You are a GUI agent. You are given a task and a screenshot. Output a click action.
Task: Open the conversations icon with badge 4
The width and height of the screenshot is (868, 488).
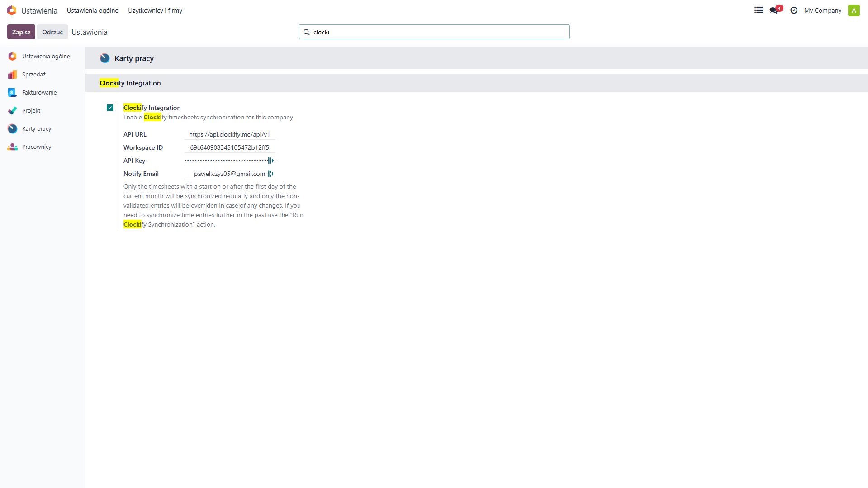[x=774, y=10]
